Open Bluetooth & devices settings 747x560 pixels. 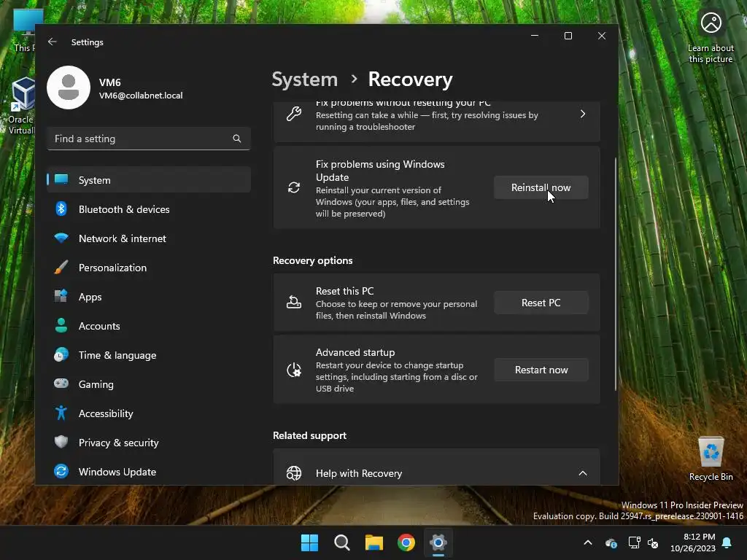(149, 209)
